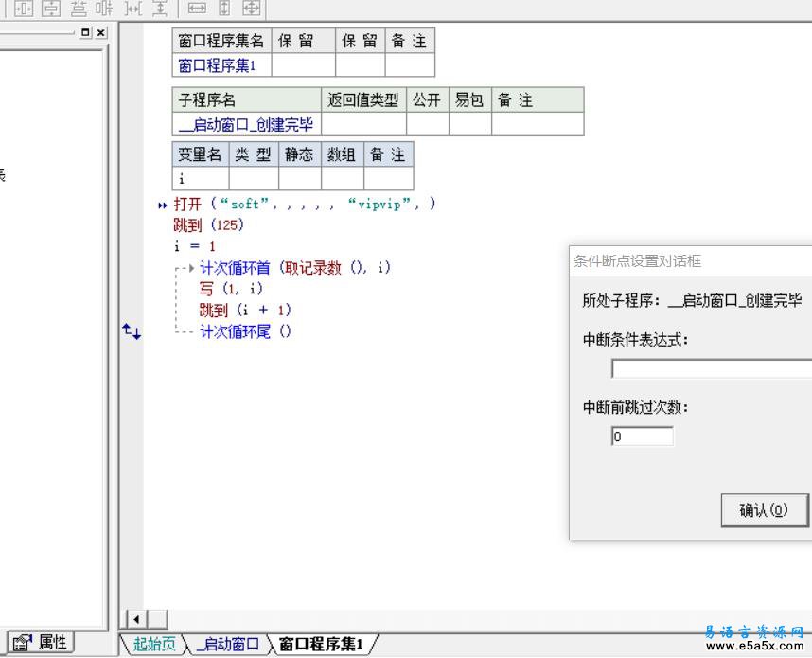Image resolution: width=812 pixels, height=658 pixels.
Task: Click the equal horizontal spacing toolbar icon
Action: [x=133, y=8]
